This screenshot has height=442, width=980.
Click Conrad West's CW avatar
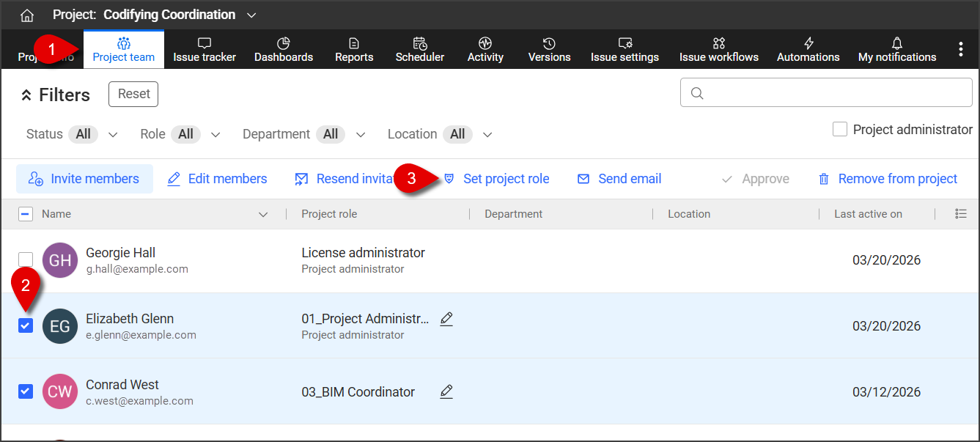[x=60, y=392]
